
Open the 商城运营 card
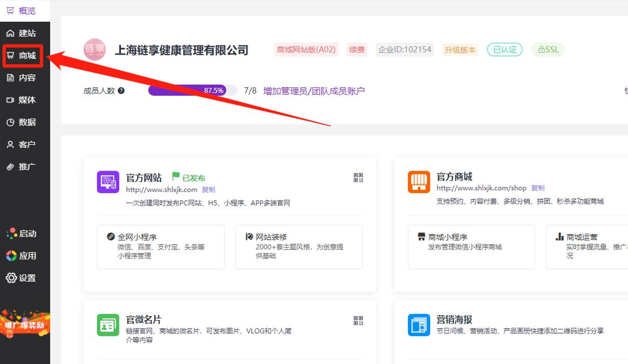pos(587,247)
